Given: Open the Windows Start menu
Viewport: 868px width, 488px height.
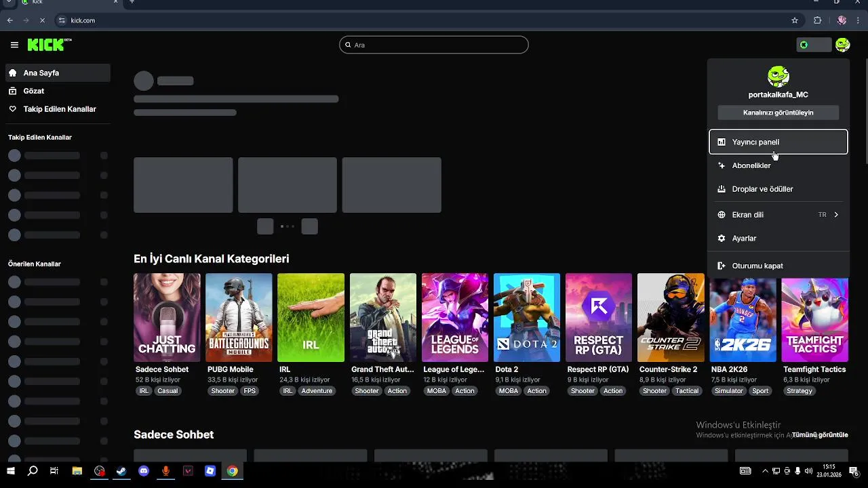Looking at the screenshot, I should click(x=11, y=471).
